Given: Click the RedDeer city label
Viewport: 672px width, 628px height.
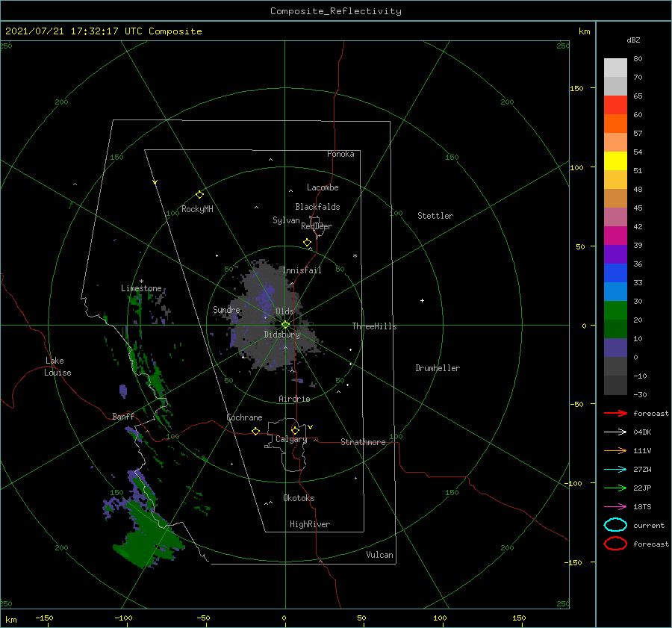Looking at the screenshot, I should (317, 226).
